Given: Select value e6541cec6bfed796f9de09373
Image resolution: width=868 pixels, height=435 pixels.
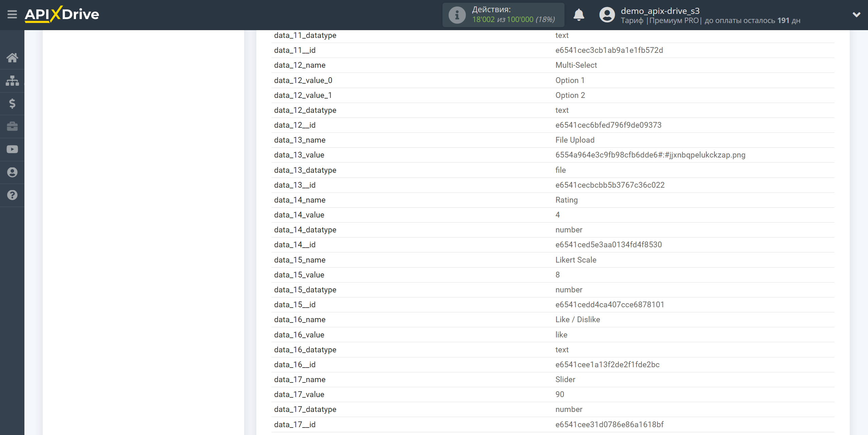Looking at the screenshot, I should [x=608, y=125].
